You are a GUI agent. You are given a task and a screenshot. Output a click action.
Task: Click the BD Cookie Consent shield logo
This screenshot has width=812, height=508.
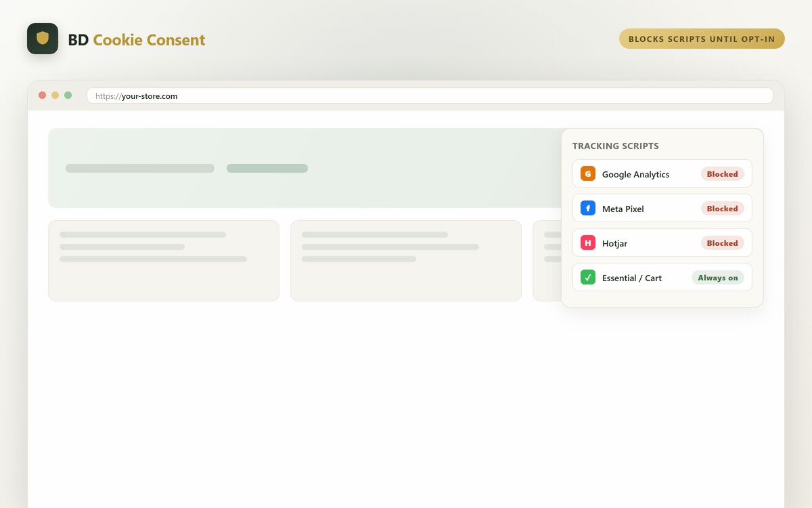[x=43, y=39]
